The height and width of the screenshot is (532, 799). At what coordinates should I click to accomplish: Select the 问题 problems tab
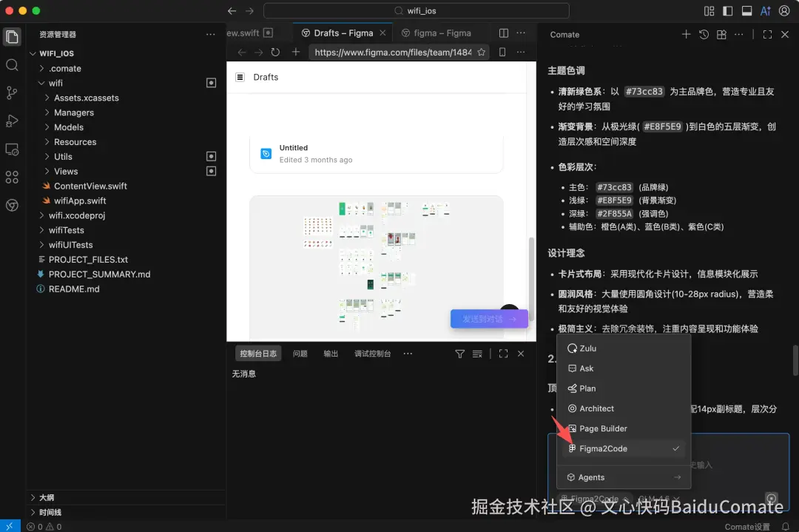[300, 354]
